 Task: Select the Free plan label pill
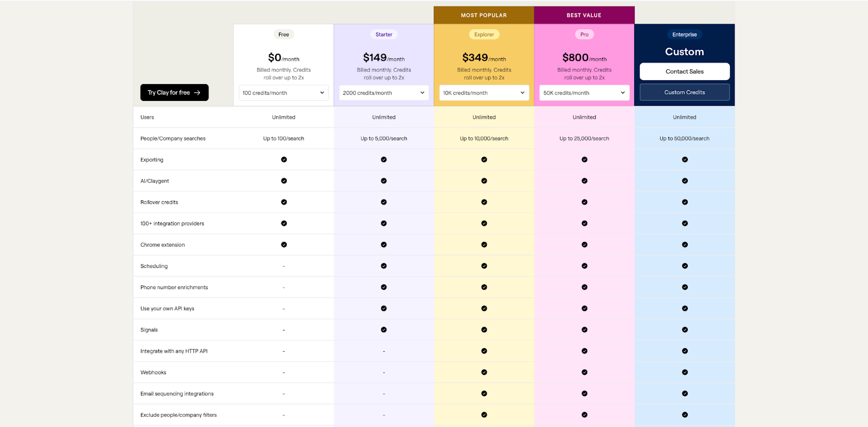pyautogui.click(x=284, y=34)
